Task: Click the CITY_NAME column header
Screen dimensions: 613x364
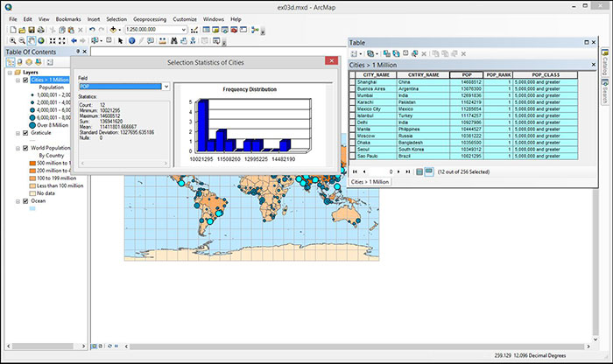Action: coord(376,75)
